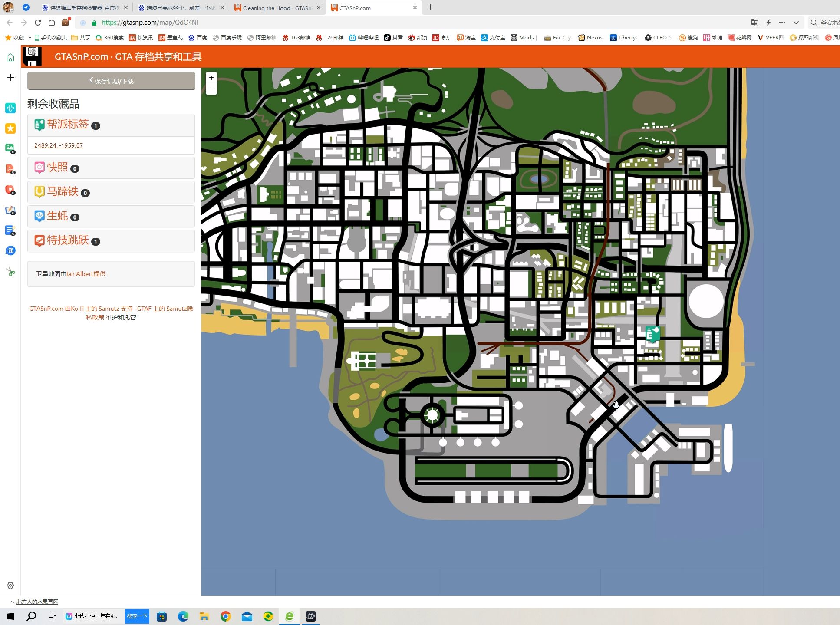Open Task View on the taskbar

pos(52,616)
